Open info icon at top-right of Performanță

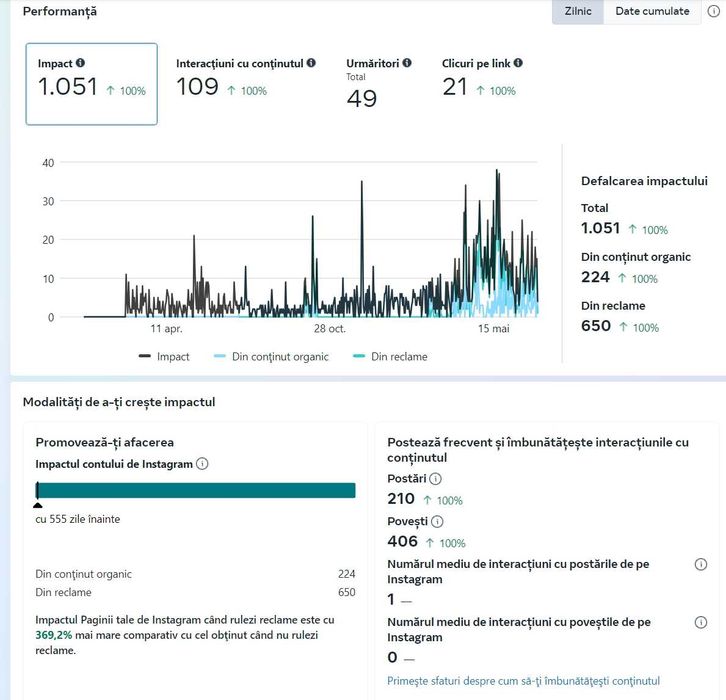[713, 11]
